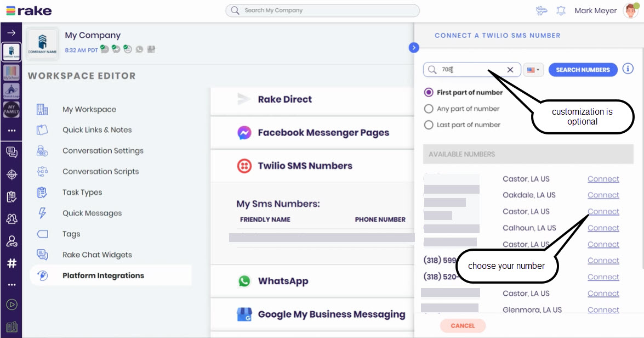Open the people group icon in sidebar
The height and width of the screenshot is (338, 644).
click(12, 219)
